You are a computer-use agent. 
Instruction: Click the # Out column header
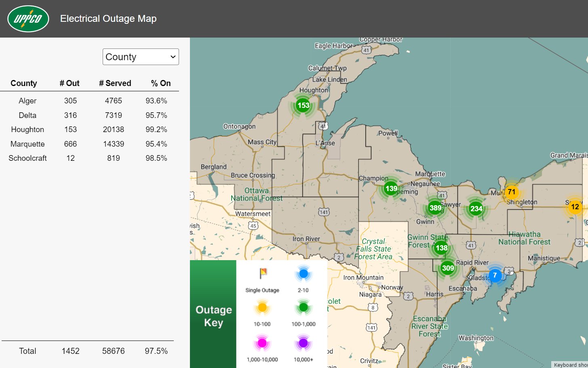click(70, 83)
